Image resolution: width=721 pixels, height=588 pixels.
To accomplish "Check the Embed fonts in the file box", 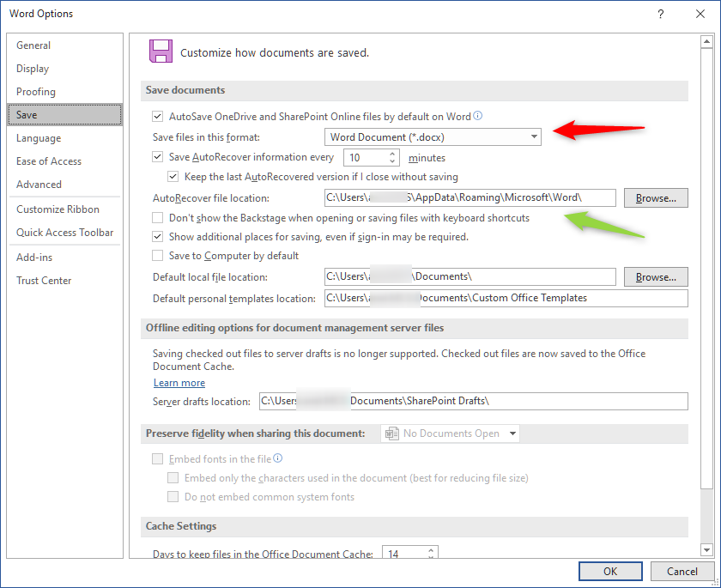I will 157,459.
